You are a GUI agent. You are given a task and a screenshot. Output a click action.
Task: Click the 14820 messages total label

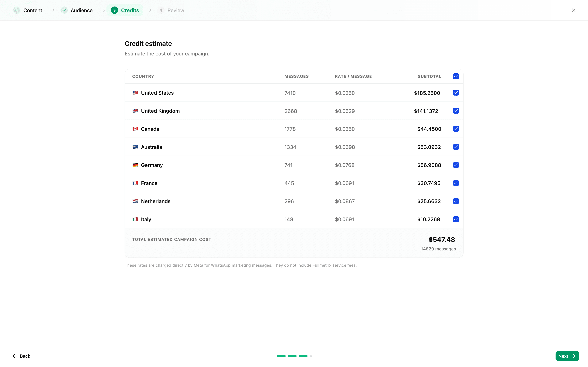tap(438, 249)
